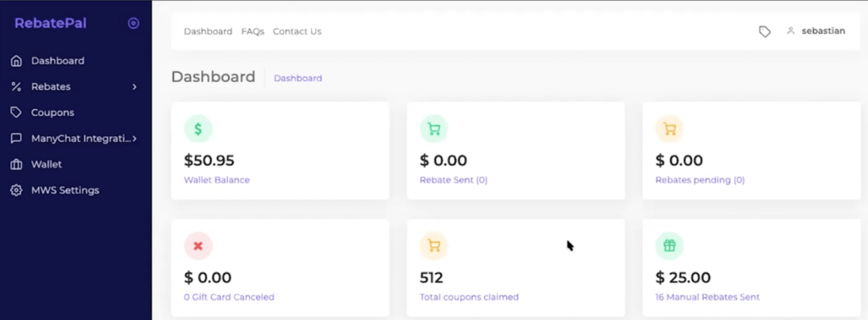Click the green dollar icon on Wallet Balance card
Image resolution: width=868 pixels, height=320 pixels.
[x=198, y=130]
